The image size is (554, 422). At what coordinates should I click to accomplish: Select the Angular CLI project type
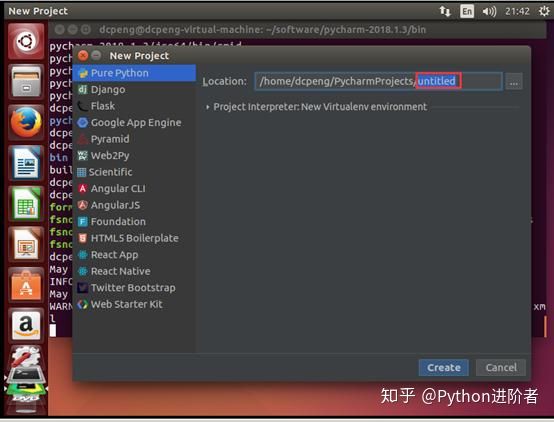(x=134, y=189)
